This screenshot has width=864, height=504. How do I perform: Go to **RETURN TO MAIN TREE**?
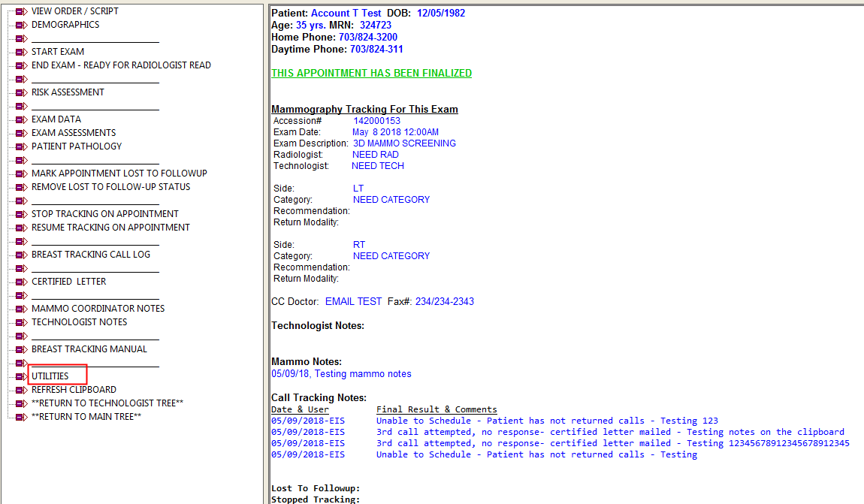86,417
